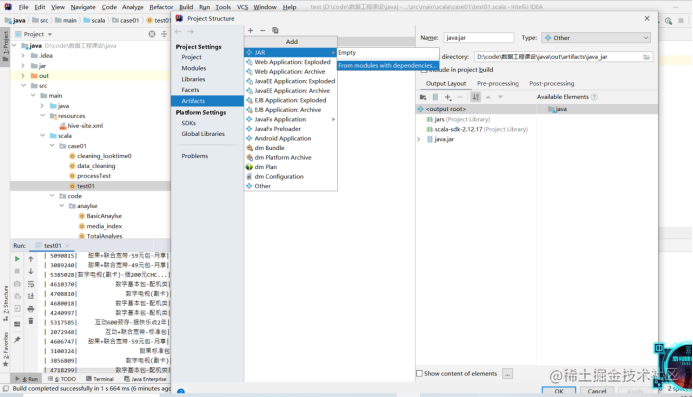The height and width of the screenshot is (397, 693).
Task: Open Libraries in Project Settings
Action: click(x=193, y=79)
